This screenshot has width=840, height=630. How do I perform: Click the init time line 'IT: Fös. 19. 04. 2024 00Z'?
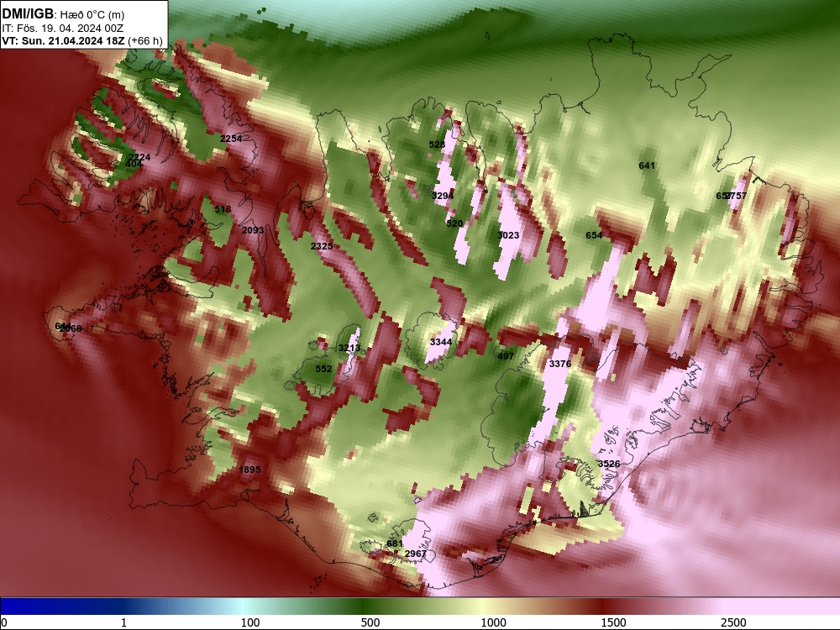(x=63, y=29)
